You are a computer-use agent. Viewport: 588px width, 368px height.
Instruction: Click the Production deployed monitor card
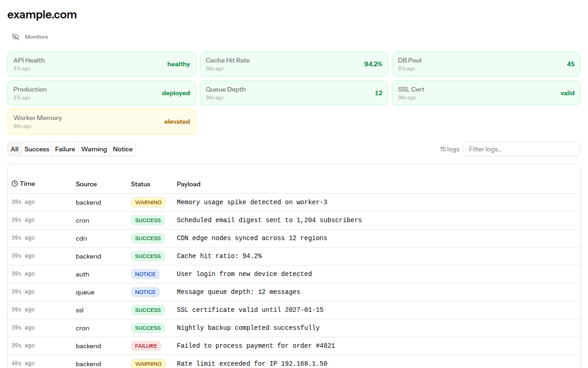coord(102,93)
